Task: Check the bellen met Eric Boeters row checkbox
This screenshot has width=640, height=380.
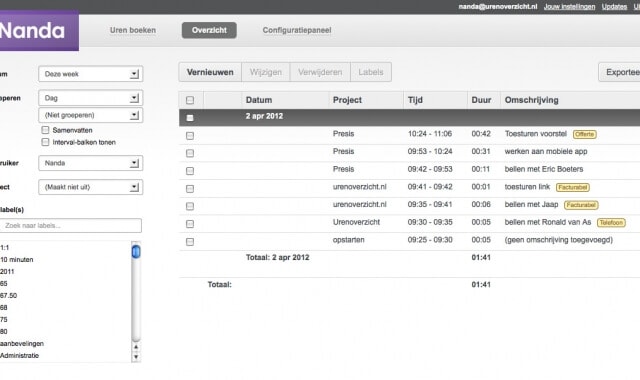Action: (x=190, y=171)
